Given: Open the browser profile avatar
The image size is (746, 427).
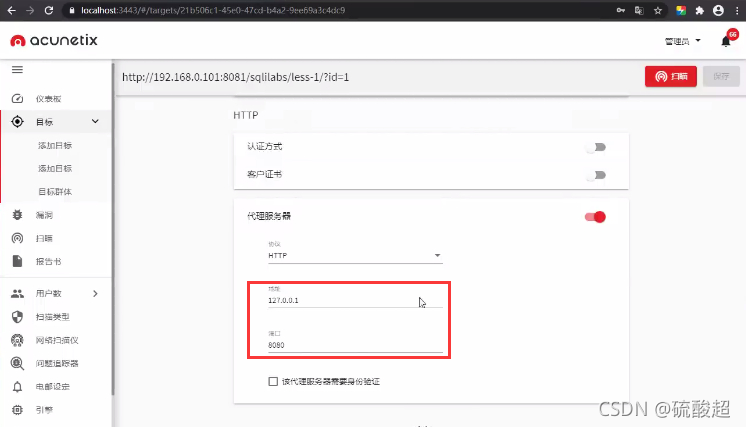Looking at the screenshot, I should [x=718, y=10].
